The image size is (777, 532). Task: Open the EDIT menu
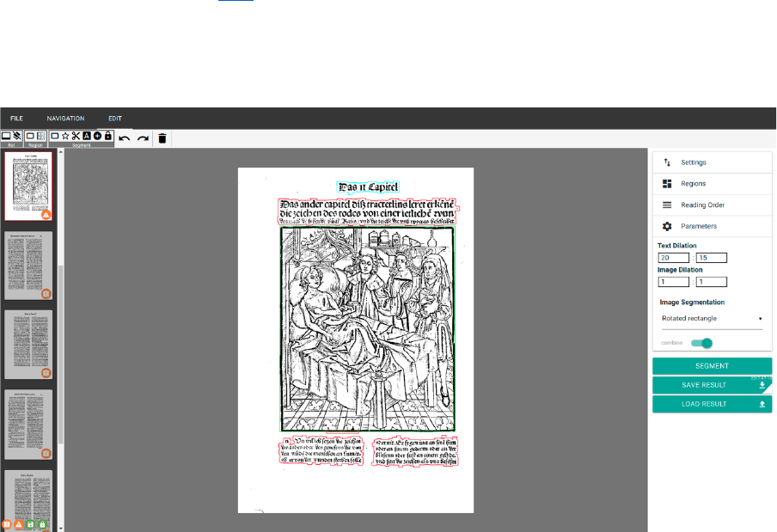pyautogui.click(x=115, y=119)
